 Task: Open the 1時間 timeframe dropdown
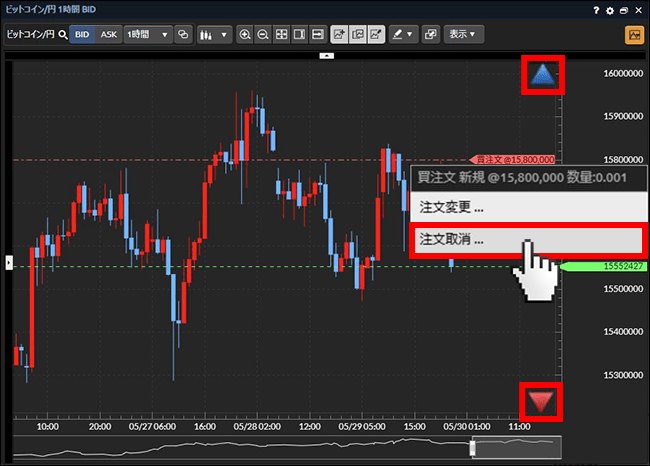[x=148, y=34]
